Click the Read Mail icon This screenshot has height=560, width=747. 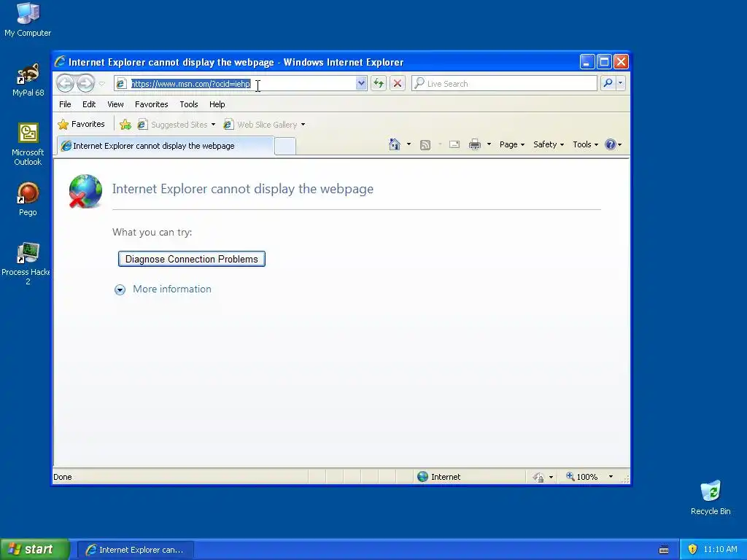[x=454, y=144]
